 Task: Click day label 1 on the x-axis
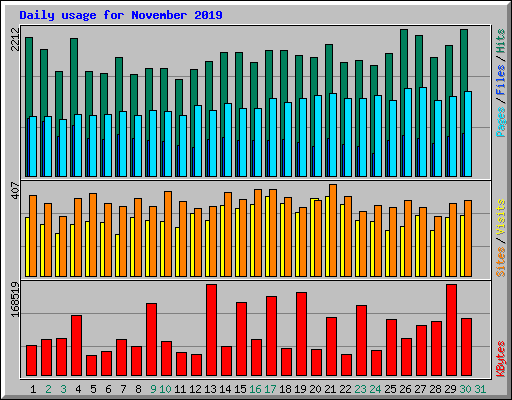[x=33, y=389]
